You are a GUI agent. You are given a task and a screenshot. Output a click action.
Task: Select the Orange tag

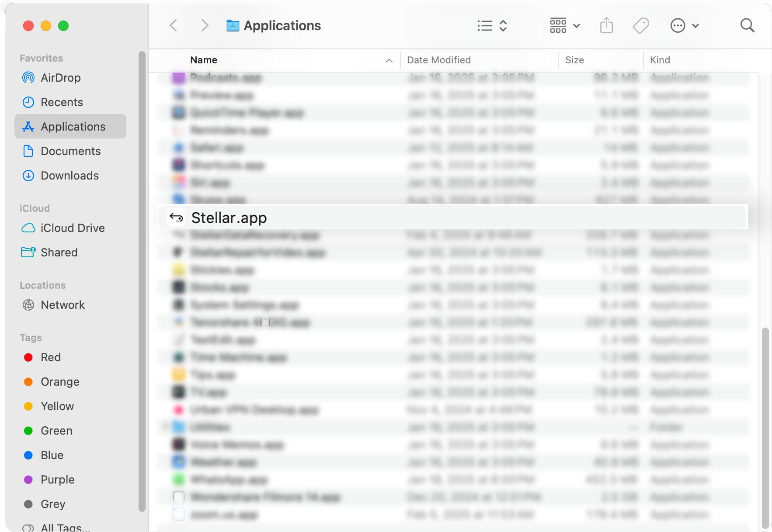coord(70,382)
